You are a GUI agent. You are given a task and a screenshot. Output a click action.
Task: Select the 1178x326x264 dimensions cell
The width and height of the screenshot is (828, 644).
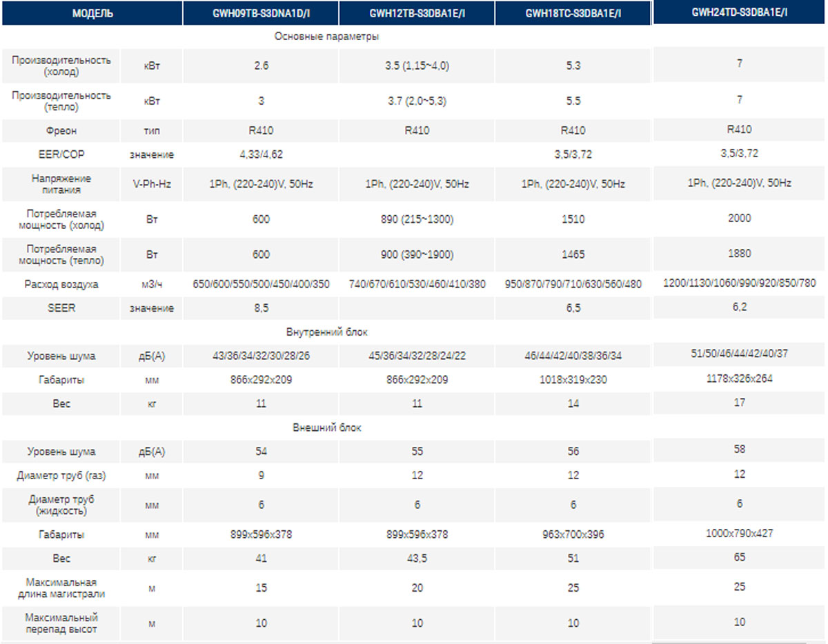click(x=739, y=379)
